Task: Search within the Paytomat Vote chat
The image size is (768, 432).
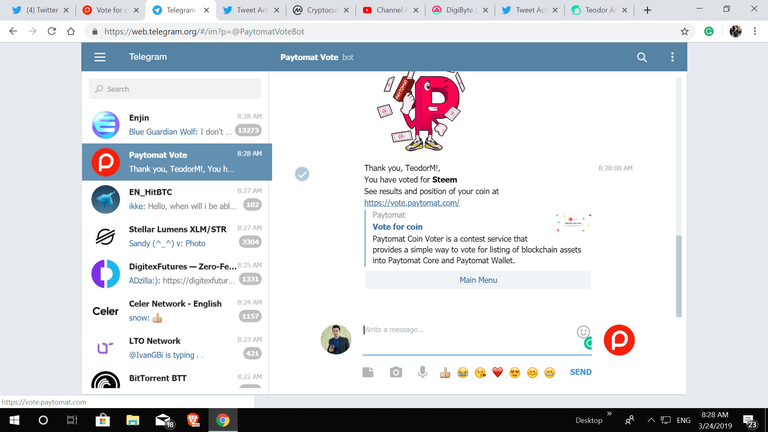Action: coord(642,57)
